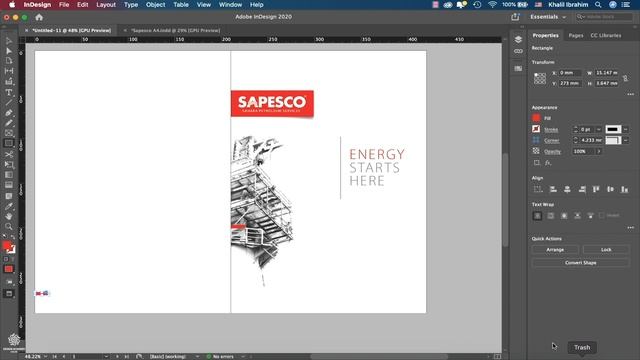Switch to the CC Libraries tab
The width and height of the screenshot is (640, 360).
pos(606,36)
